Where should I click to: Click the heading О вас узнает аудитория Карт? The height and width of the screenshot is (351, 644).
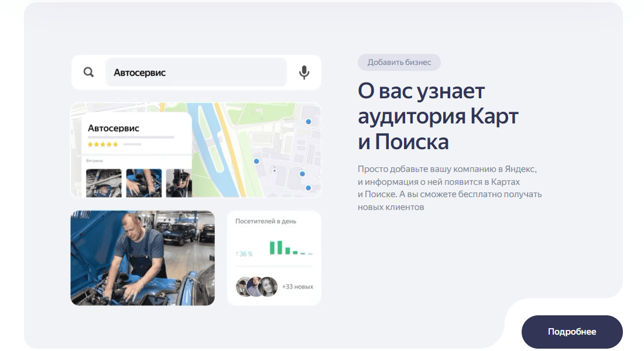coord(438,116)
